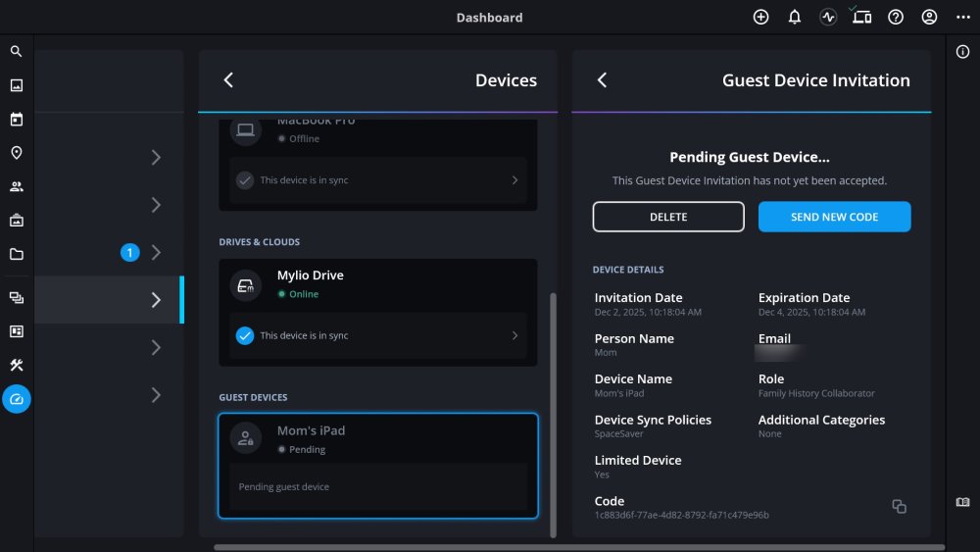Click the Dashboard title text
980x552 pixels.
pos(489,18)
